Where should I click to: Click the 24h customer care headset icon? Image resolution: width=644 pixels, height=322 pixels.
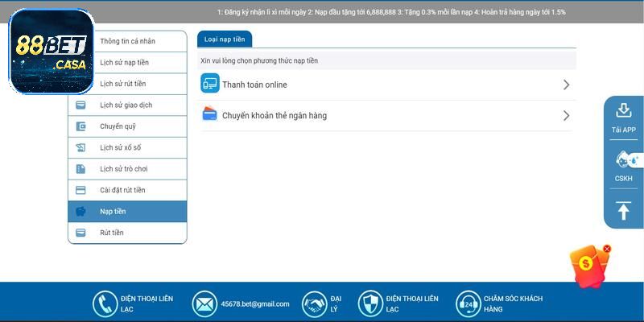click(x=469, y=303)
